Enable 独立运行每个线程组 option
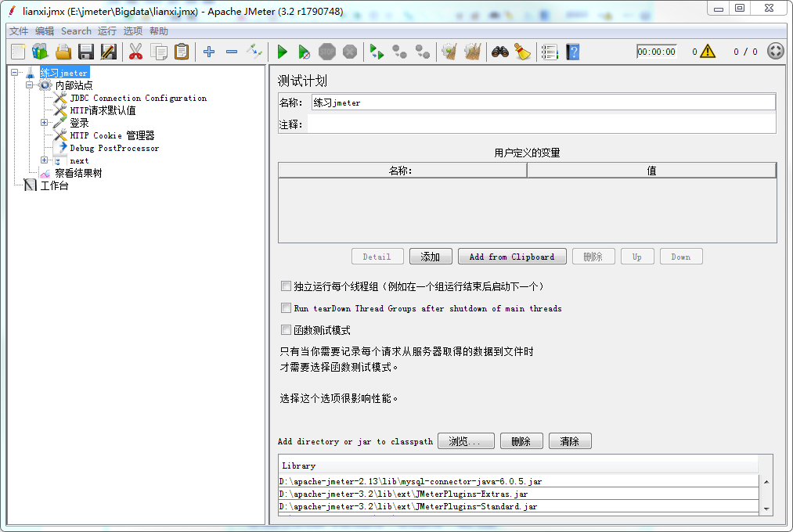This screenshot has width=793, height=532. tap(286, 286)
